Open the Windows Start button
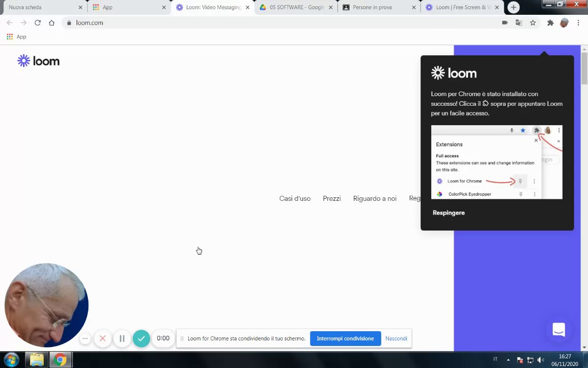Image resolution: width=588 pixels, height=368 pixels. coord(11,360)
